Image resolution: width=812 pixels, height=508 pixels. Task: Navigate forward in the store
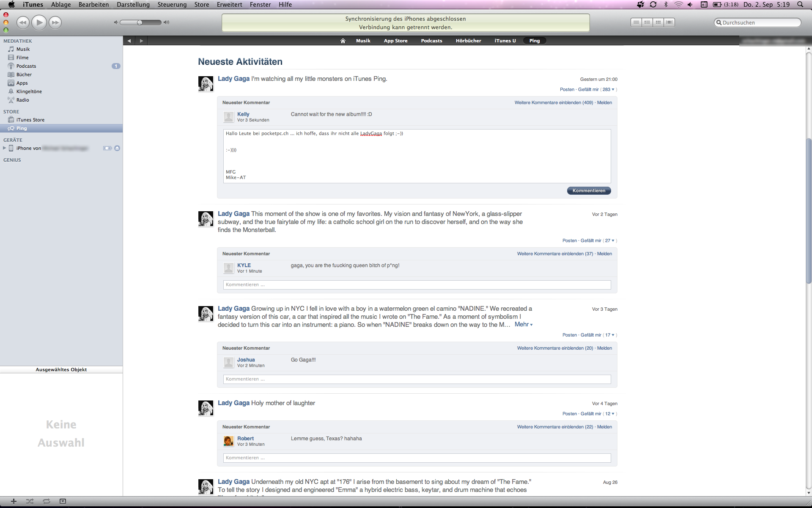coord(141,41)
